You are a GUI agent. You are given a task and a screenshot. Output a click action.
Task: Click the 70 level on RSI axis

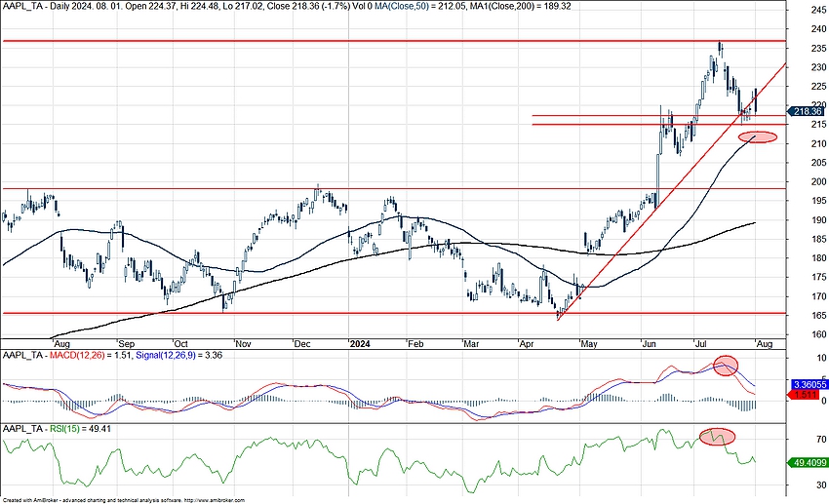(x=821, y=440)
